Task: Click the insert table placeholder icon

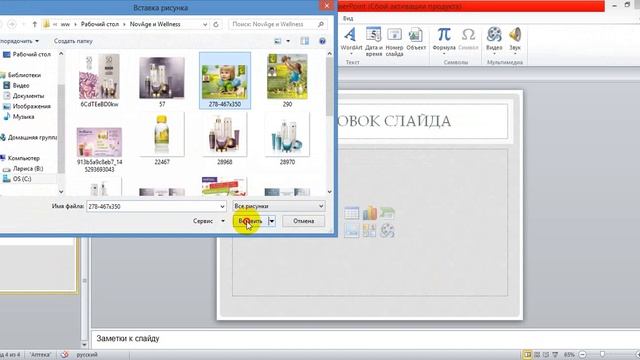Action: 351,213
